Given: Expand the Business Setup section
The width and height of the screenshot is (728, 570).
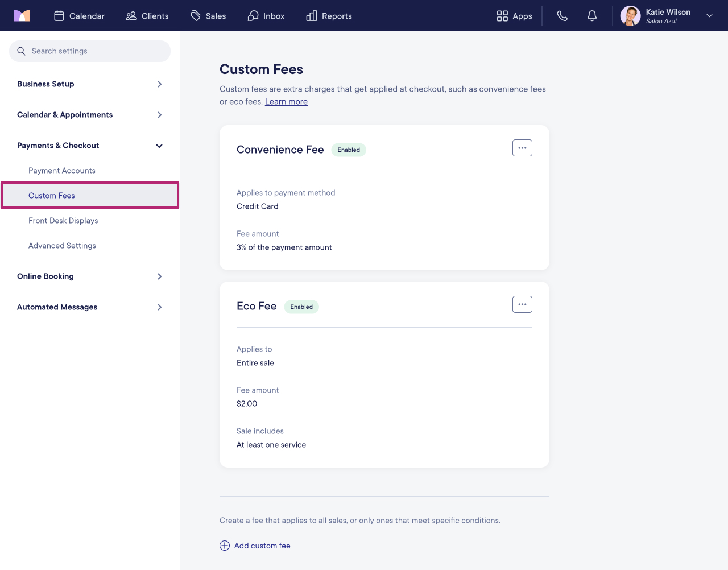Looking at the screenshot, I should (90, 84).
